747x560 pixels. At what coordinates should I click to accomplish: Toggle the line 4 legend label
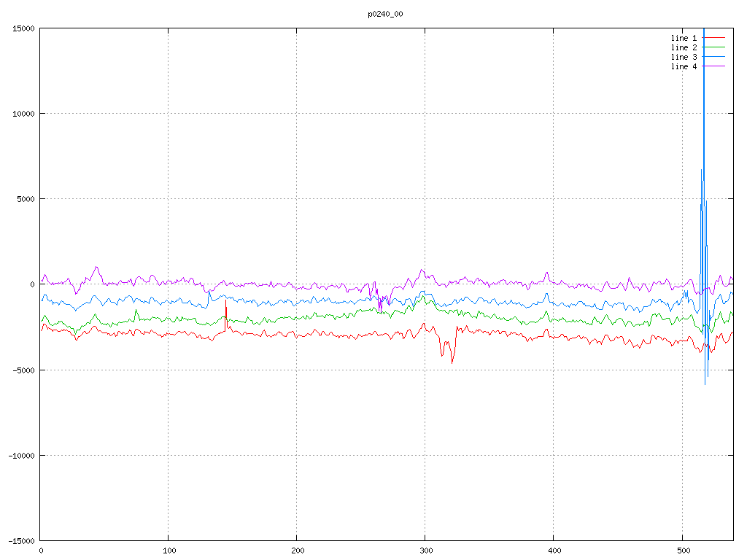(684, 66)
